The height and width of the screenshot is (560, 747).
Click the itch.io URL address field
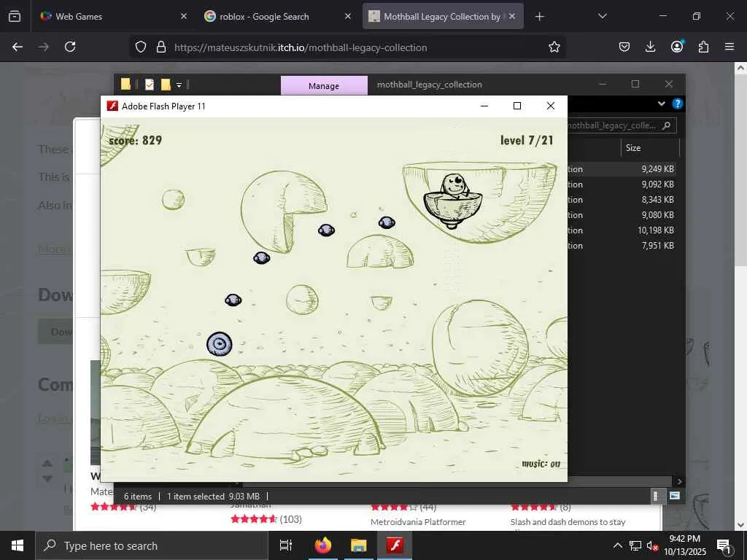click(301, 47)
